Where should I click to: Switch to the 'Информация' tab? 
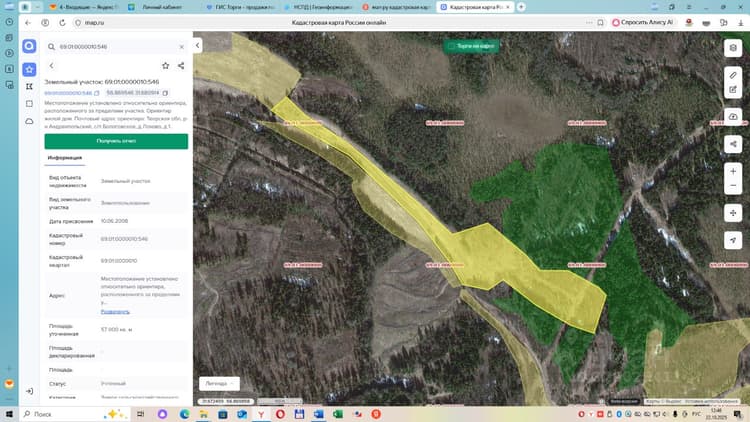(x=65, y=157)
